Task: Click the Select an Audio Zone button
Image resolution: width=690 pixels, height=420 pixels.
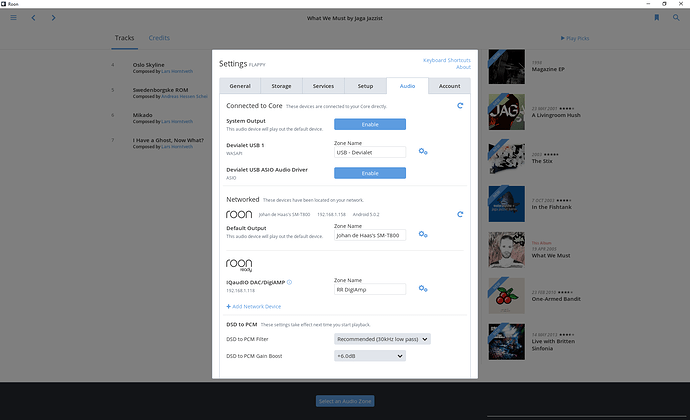Action: (345, 401)
